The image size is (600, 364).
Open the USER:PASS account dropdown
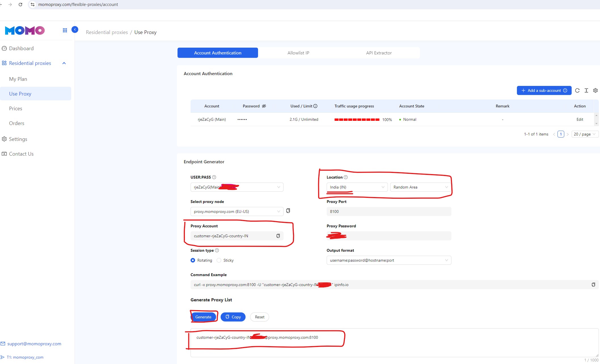point(237,187)
